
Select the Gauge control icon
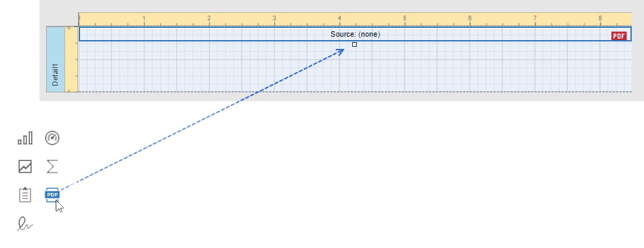coord(52,138)
